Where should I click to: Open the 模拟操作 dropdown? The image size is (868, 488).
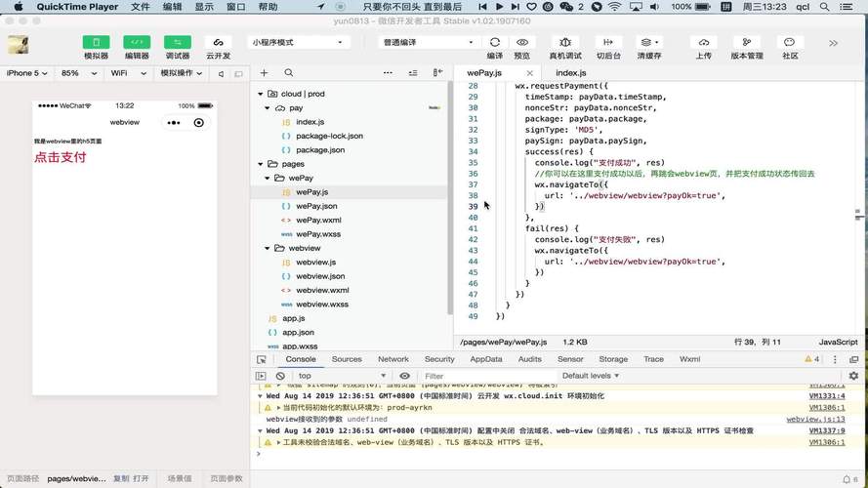coord(181,73)
